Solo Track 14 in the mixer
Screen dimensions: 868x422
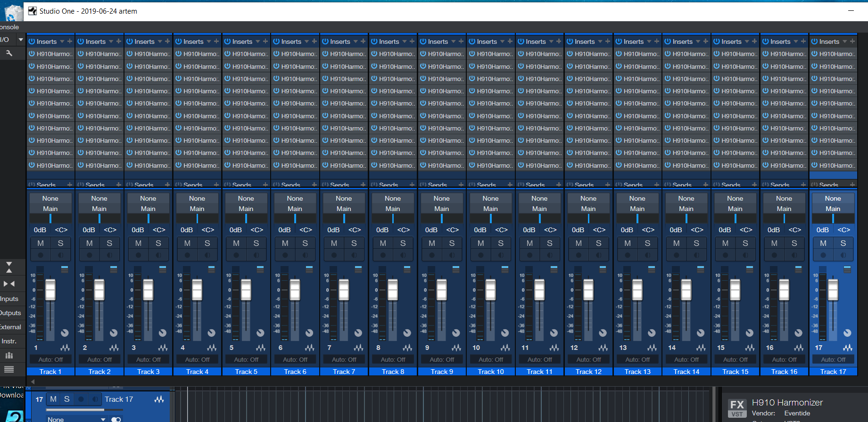pos(696,243)
